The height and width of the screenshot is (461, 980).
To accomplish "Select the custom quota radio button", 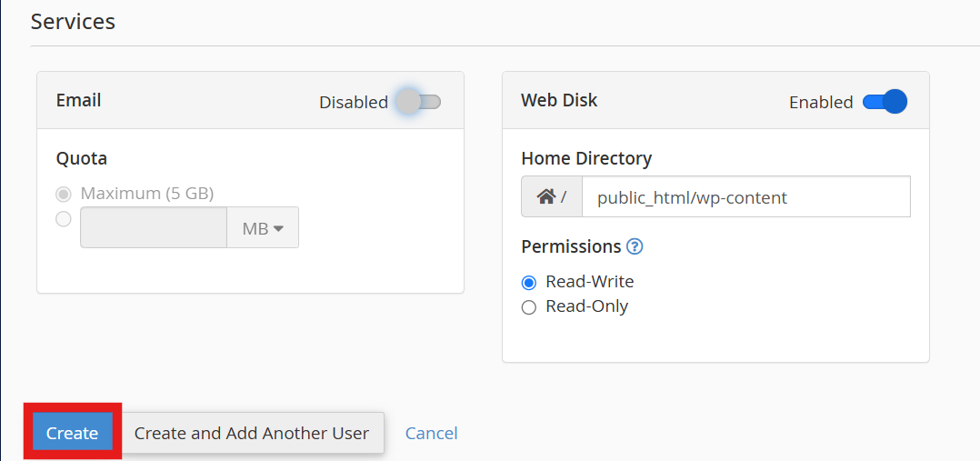I will tap(64, 219).
